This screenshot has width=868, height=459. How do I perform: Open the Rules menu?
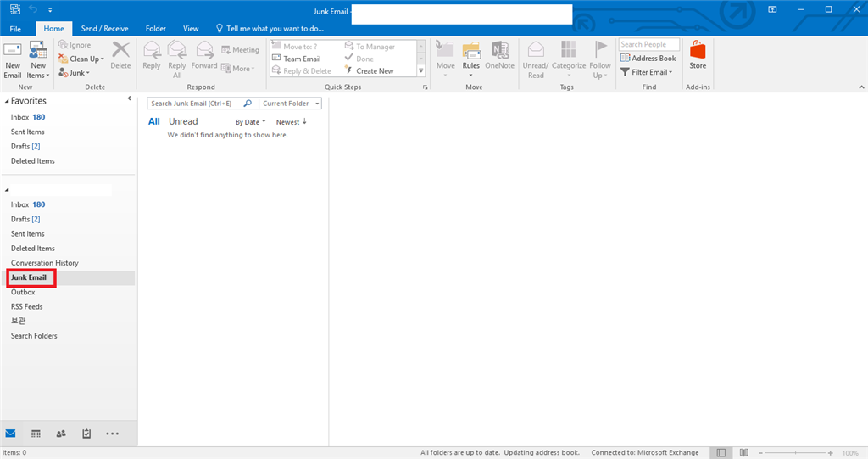point(471,59)
